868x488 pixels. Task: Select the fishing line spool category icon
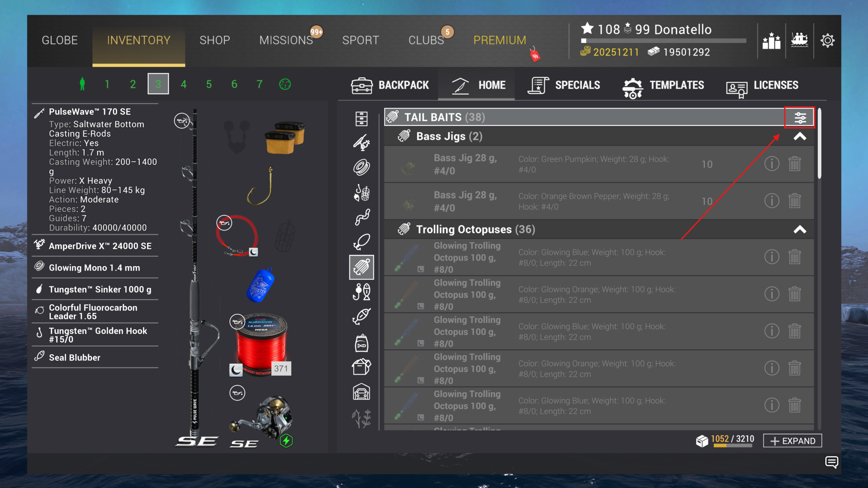[362, 168]
